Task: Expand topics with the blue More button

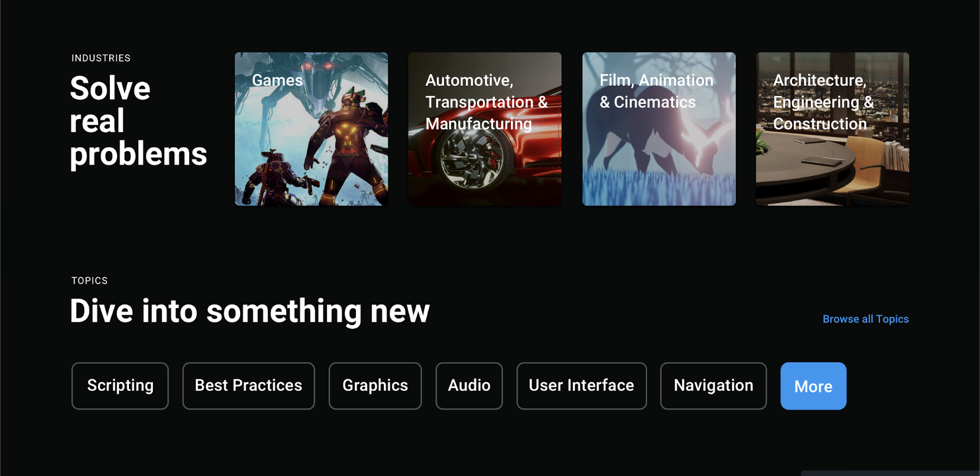Action: [813, 386]
